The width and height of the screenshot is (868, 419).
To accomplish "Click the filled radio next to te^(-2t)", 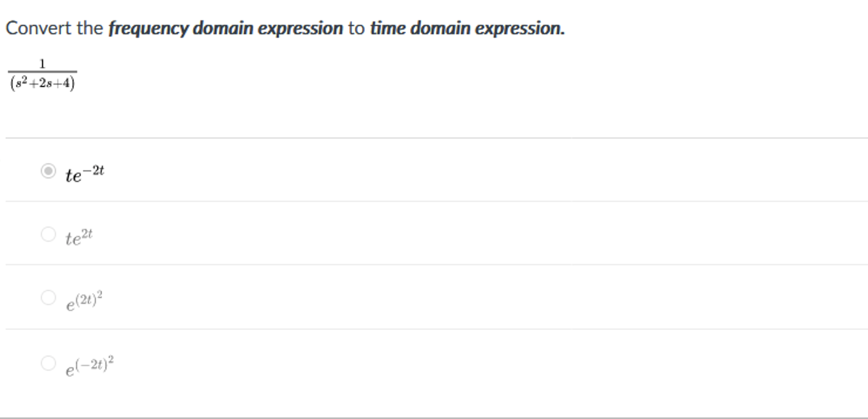I will 48,171.
